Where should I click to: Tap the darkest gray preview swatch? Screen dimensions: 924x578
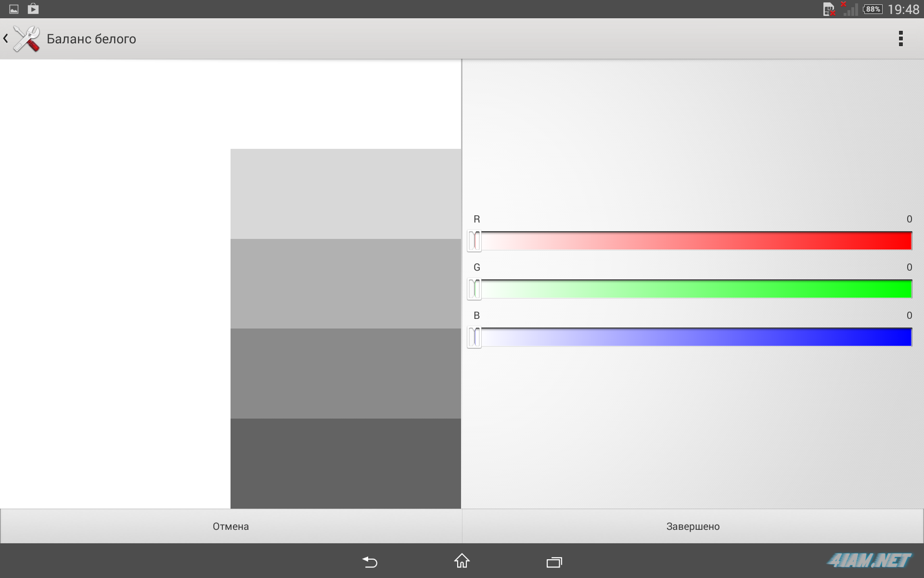point(346,463)
